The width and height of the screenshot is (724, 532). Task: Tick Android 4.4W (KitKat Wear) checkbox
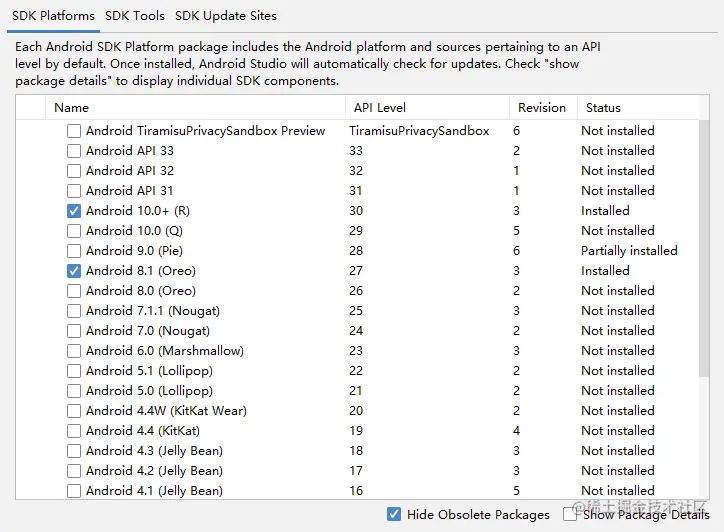tap(74, 411)
